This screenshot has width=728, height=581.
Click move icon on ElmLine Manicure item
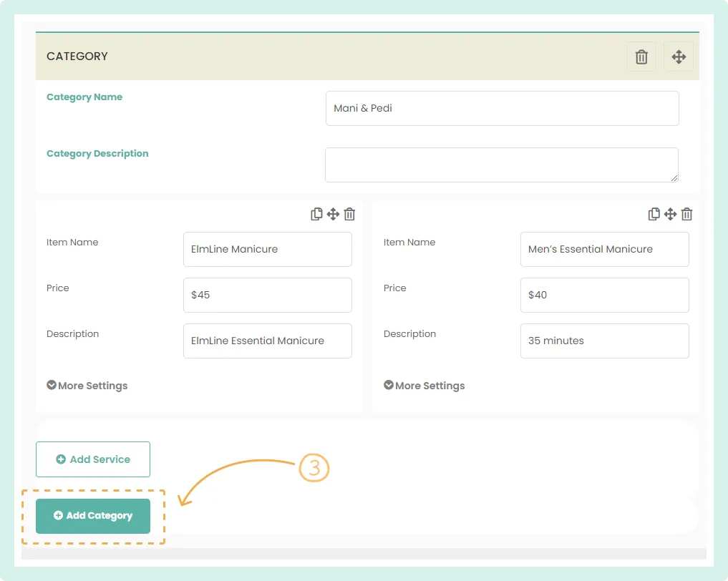coord(333,214)
